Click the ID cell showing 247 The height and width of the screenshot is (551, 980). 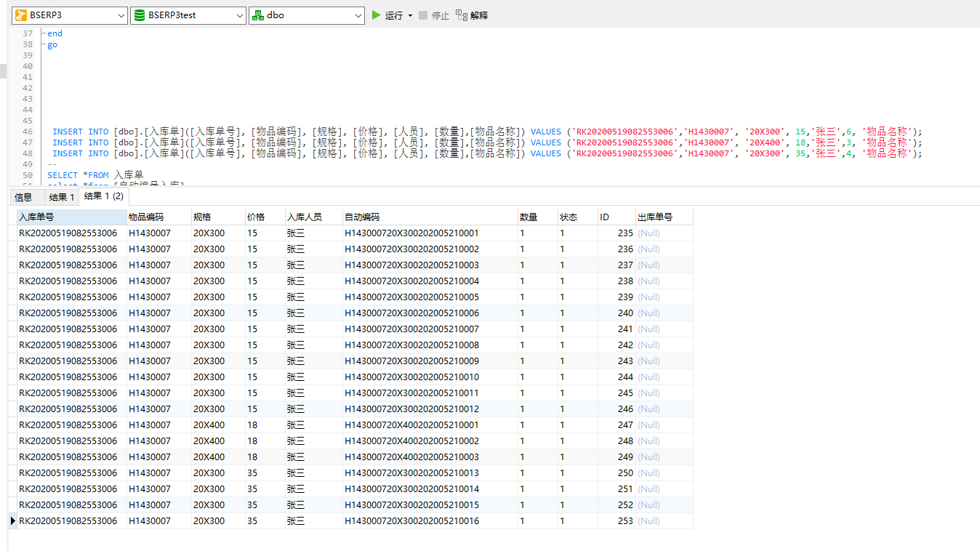[616, 425]
